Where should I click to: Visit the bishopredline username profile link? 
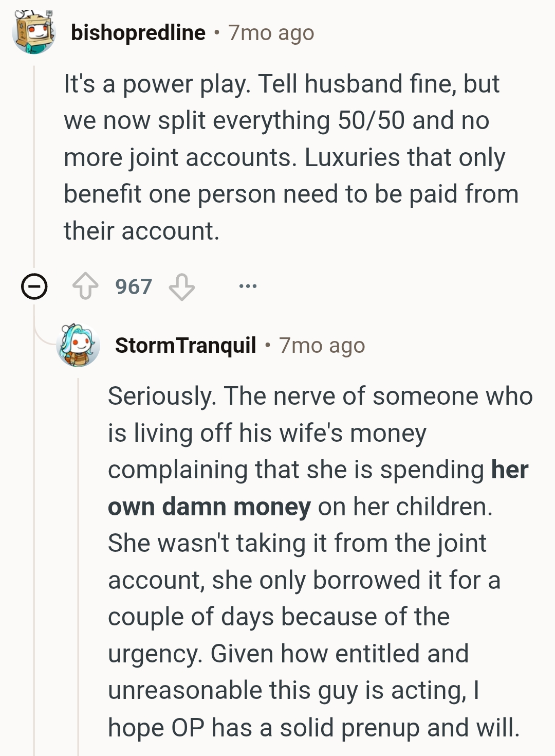[138, 33]
